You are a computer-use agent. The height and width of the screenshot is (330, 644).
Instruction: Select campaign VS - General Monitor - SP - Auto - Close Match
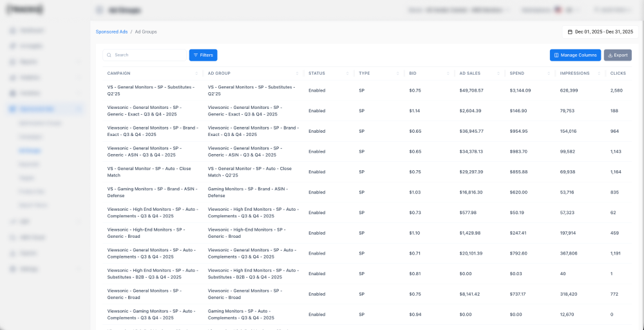click(x=149, y=172)
